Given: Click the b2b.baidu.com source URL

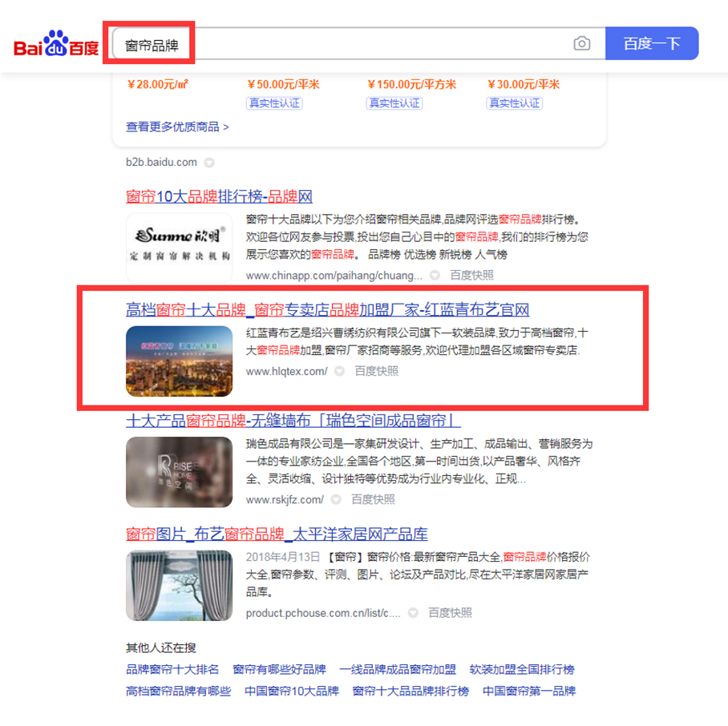Looking at the screenshot, I should pos(162,163).
